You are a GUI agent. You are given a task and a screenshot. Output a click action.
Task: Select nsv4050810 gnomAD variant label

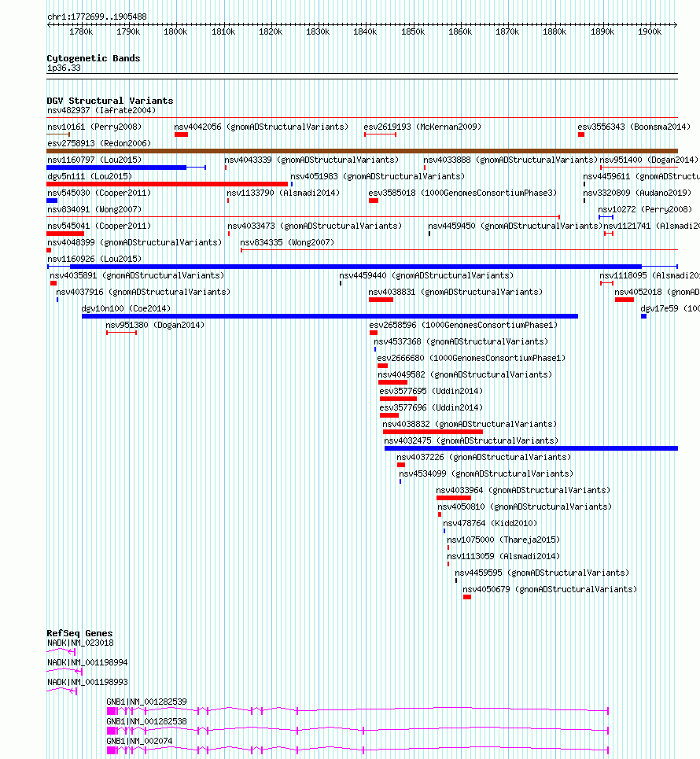[x=525, y=507]
